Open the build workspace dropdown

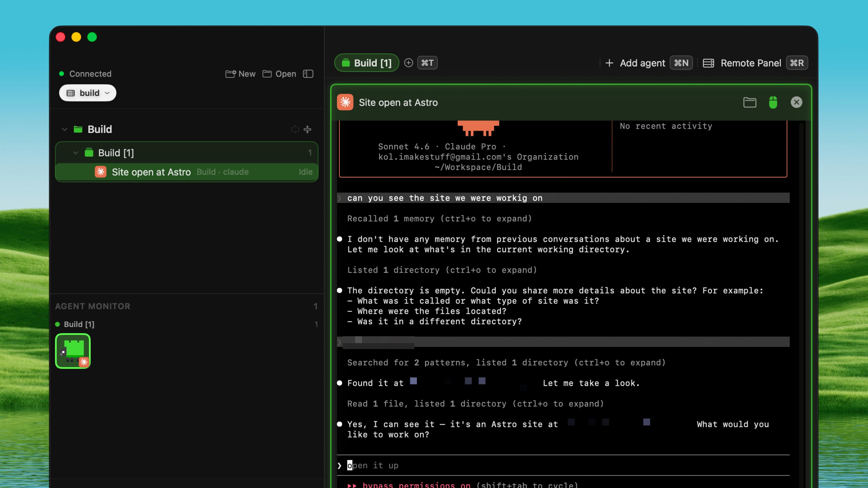coord(88,93)
